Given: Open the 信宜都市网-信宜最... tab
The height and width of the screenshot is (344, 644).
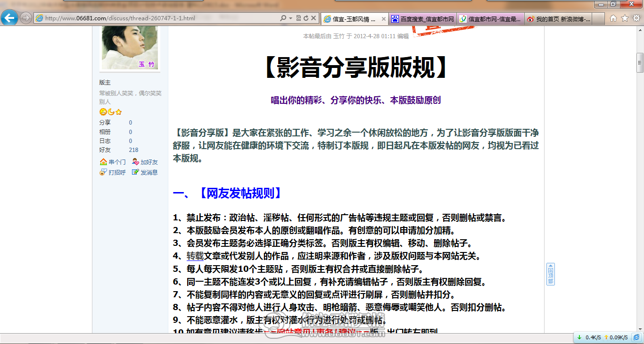Looking at the screenshot, I should click(491, 19).
